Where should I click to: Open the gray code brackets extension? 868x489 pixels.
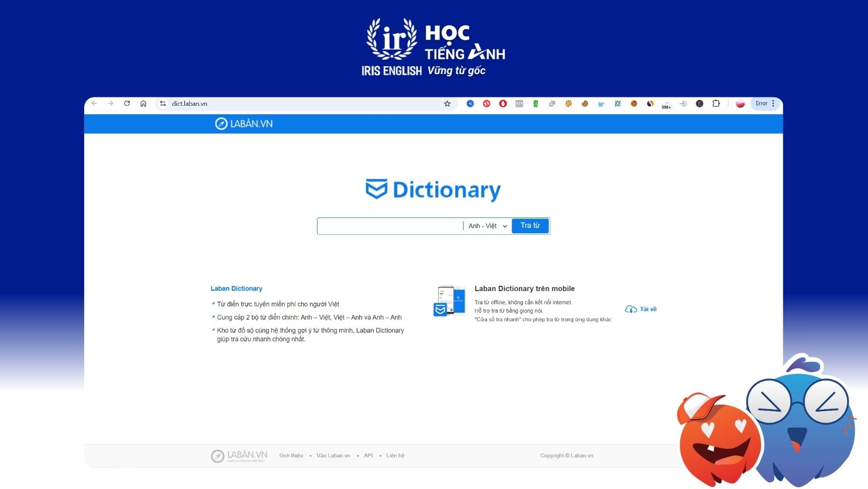(519, 104)
